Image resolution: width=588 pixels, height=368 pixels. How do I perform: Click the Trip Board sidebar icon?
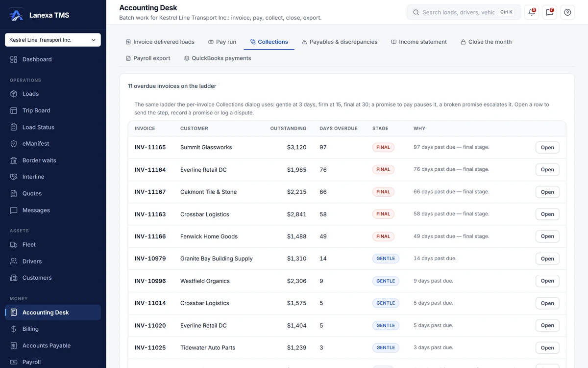click(14, 110)
